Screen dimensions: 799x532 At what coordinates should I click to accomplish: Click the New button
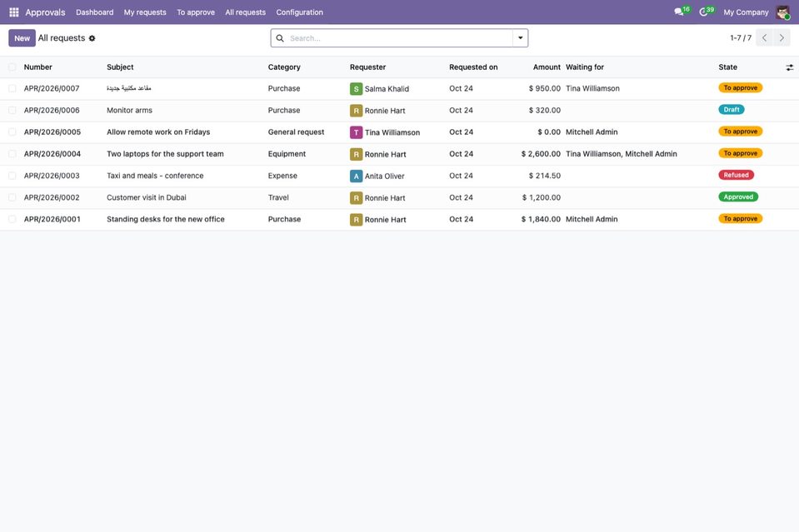tap(22, 38)
